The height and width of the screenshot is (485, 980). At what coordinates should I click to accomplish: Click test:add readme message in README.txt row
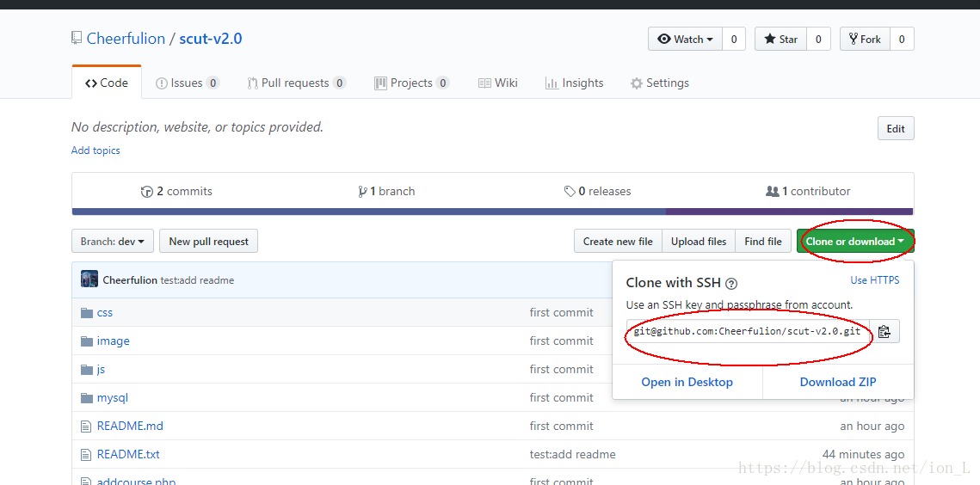pyautogui.click(x=572, y=454)
